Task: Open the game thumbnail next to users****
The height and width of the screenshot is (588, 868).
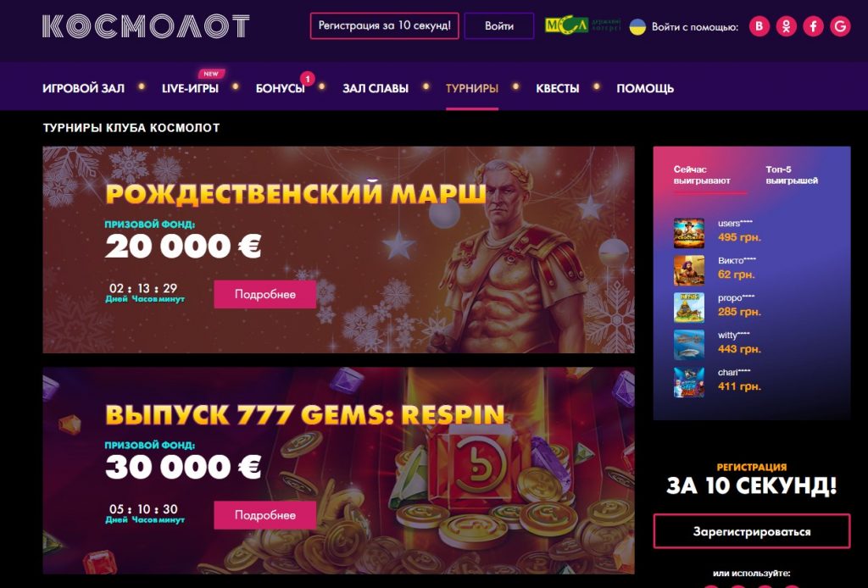Action: click(x=688, y=233)
